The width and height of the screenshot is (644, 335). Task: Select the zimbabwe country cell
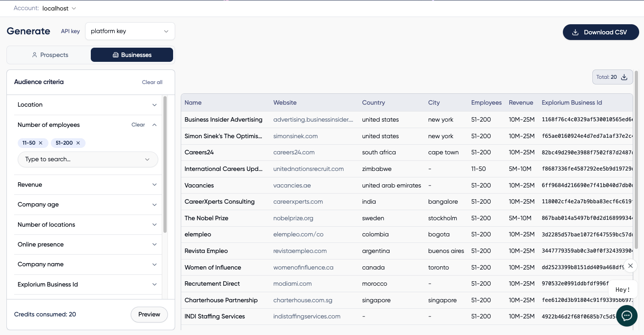(376, 169)
